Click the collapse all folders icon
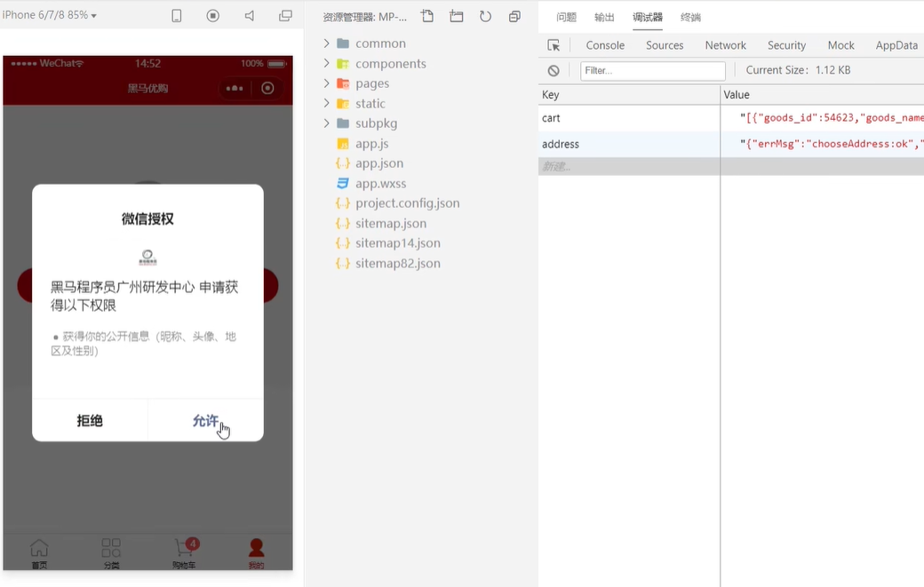Screen dimensions: 924x587 (x=514, y=17)
